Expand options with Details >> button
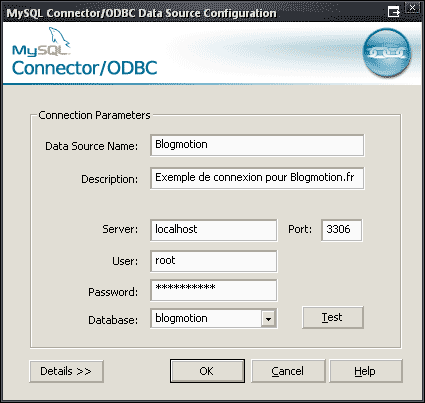Image resolution: width=425 pixels, height=403 pixels. pos(66,371)
